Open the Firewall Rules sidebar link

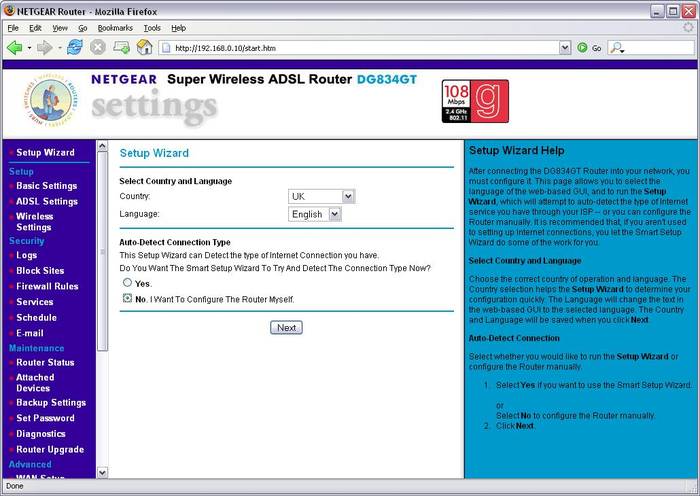(47, 286)
